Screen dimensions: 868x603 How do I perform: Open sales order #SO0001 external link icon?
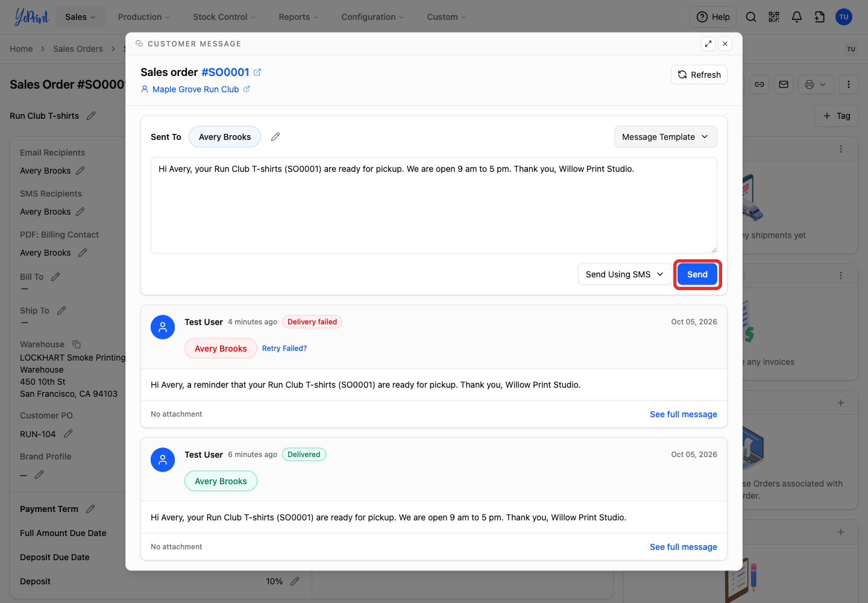click(x=257, y=72)
